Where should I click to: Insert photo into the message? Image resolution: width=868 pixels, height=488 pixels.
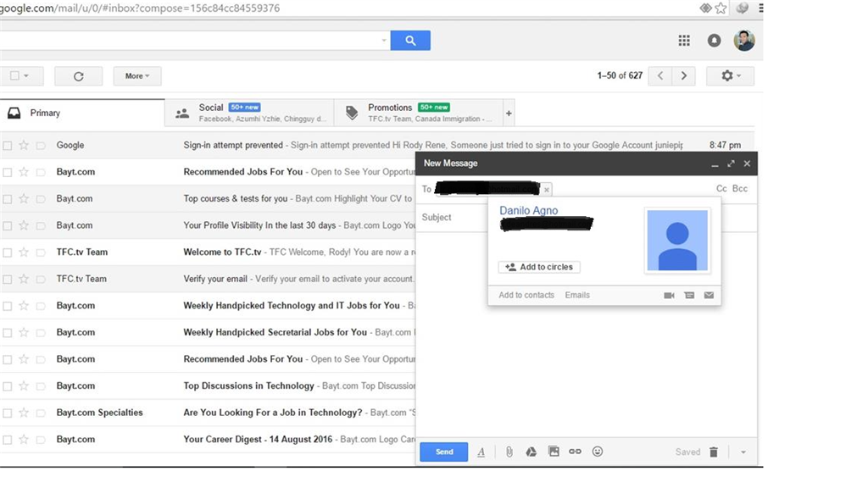coord(554,452)
